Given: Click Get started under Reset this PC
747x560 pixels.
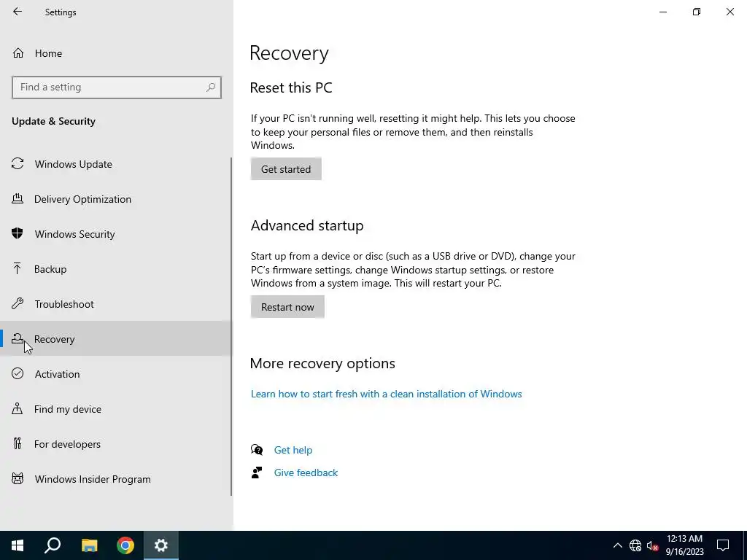Looking at the screenshot, I should coord(286,169).
